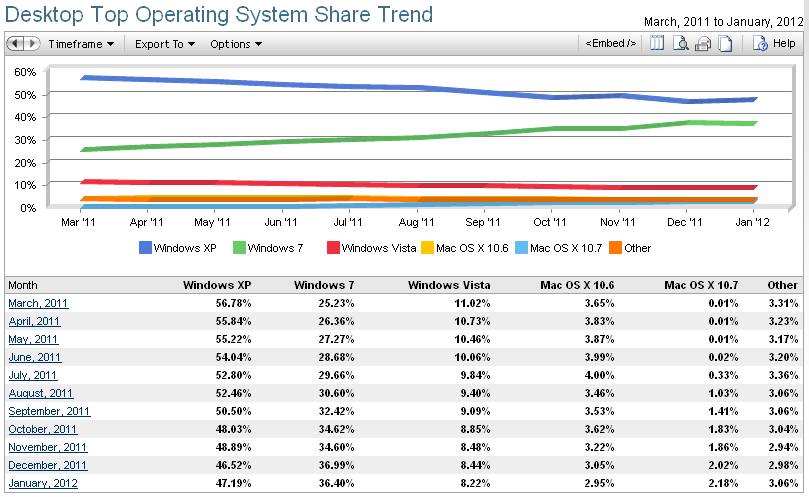Click the print preview magnifier icon
Image resolution: width=809 pixels, height=497 pixels.
click(x=680, y=44)
